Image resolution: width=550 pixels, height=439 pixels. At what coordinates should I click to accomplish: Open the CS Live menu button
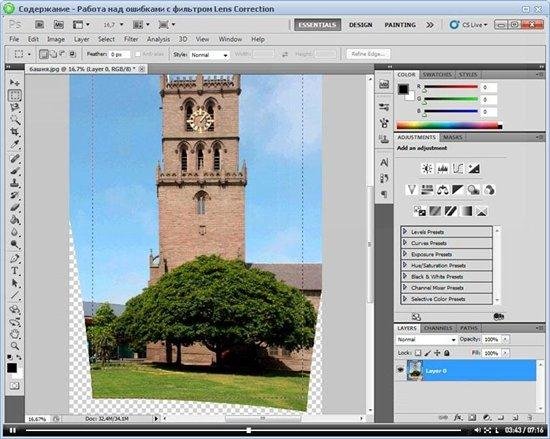[x=469, y=25]
